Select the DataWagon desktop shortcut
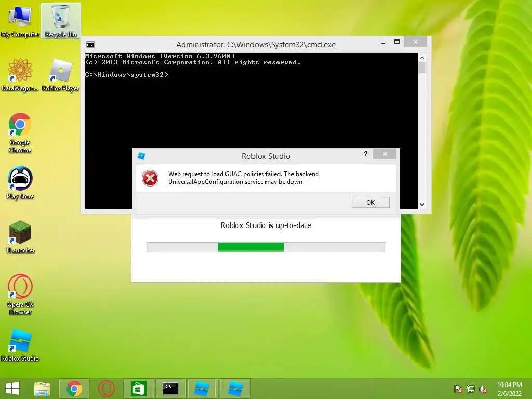Image resolution: width=532 pixels, height=399 pixels. 20,75
